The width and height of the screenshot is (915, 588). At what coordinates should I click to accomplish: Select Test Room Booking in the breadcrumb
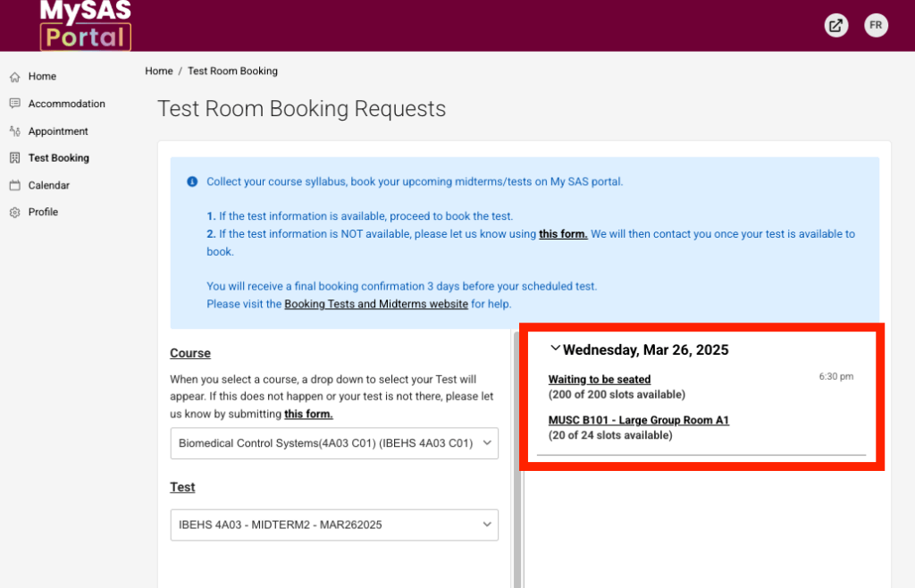pyautogui.click(x=232, y=71)
